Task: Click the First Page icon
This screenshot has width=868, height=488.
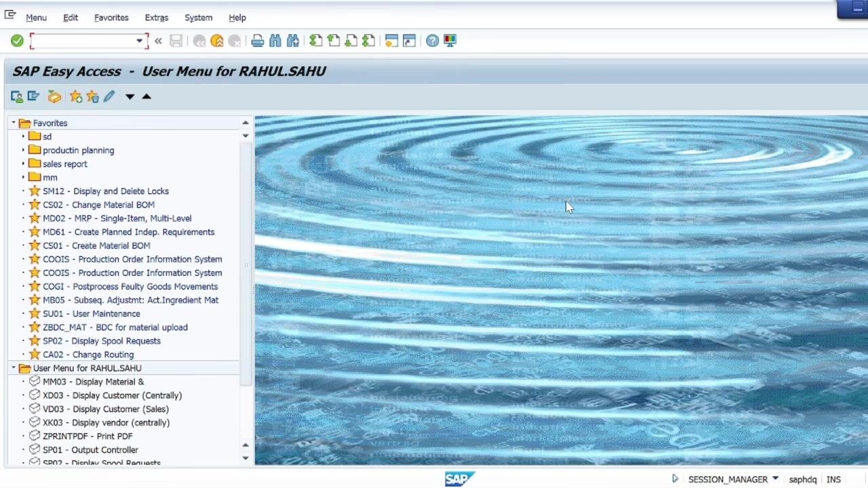Action: (316, 41)
